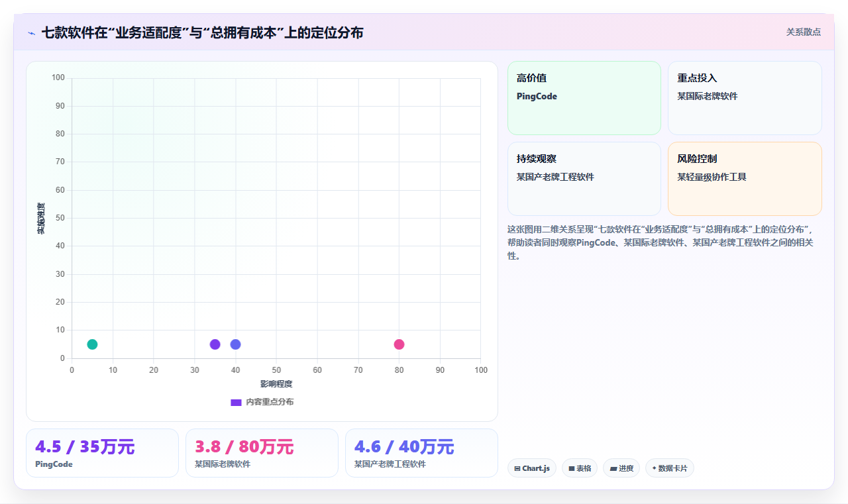Click the 内容重点分布 legend label
The image size is (848, 504).
[270, 402]
